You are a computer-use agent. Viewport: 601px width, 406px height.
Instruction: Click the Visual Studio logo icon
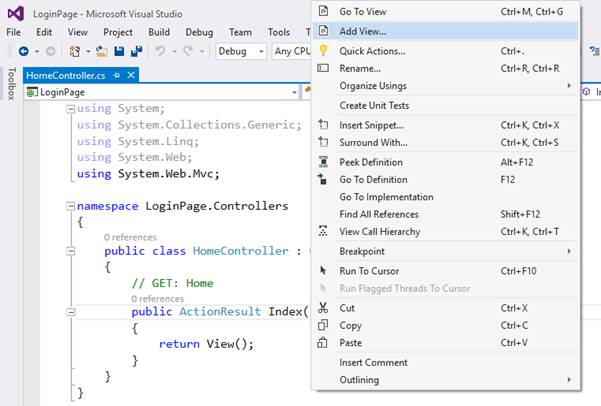(16, 14)
